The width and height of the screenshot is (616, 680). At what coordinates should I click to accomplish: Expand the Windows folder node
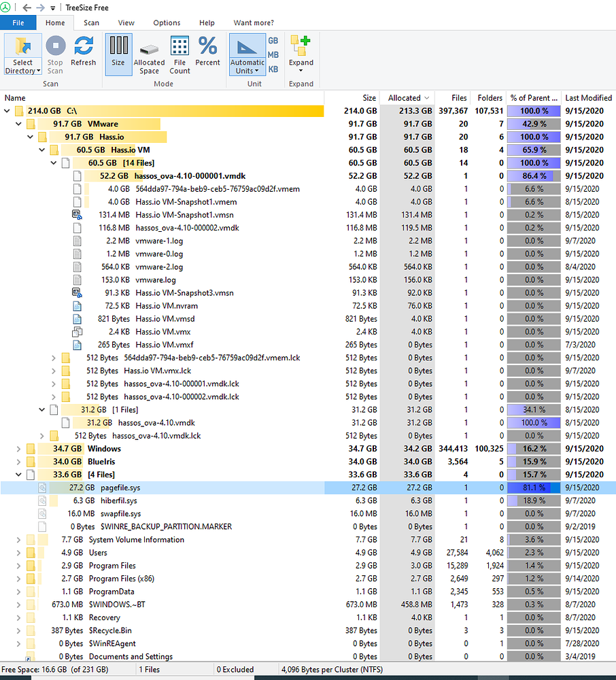coord(18,448)
